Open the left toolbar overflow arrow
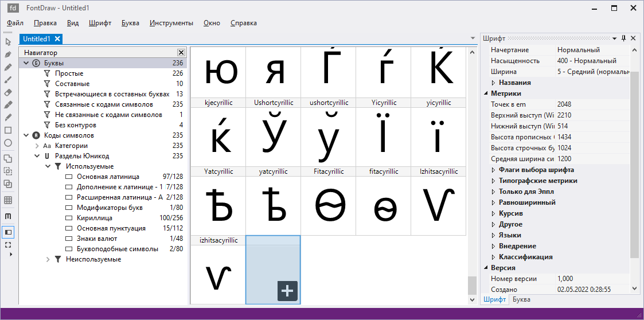Image resolution: width=644 pixels, height=320 pixels. (x=11, y=255)
